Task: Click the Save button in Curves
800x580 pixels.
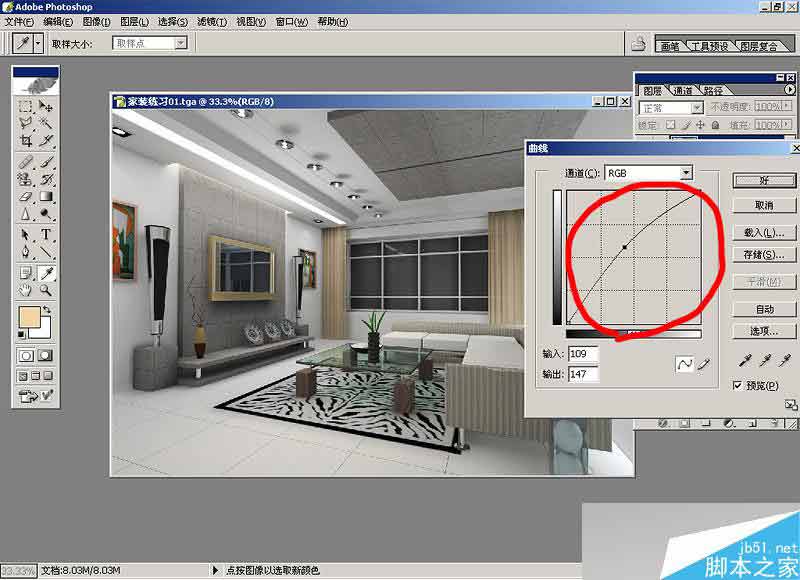Action: coord(764,255)
